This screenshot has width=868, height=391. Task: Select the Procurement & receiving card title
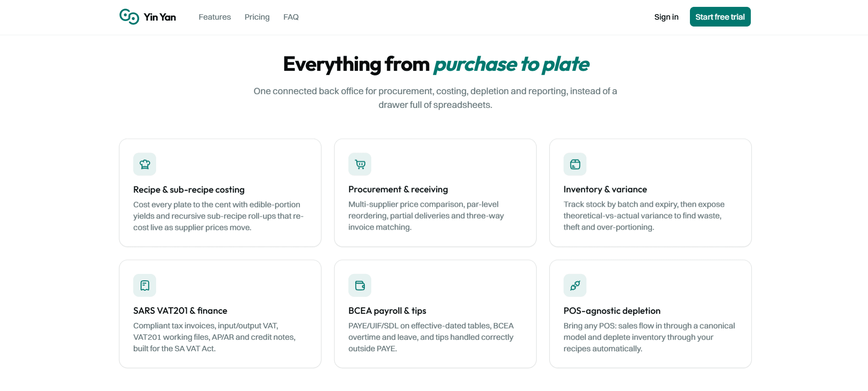click(398, 189)
